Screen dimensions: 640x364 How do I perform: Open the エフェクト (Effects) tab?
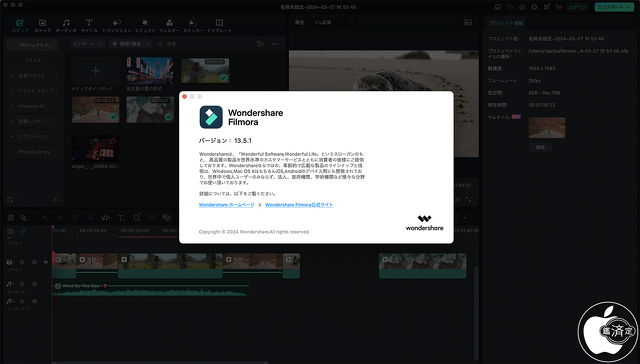click(x=145, y=26)
